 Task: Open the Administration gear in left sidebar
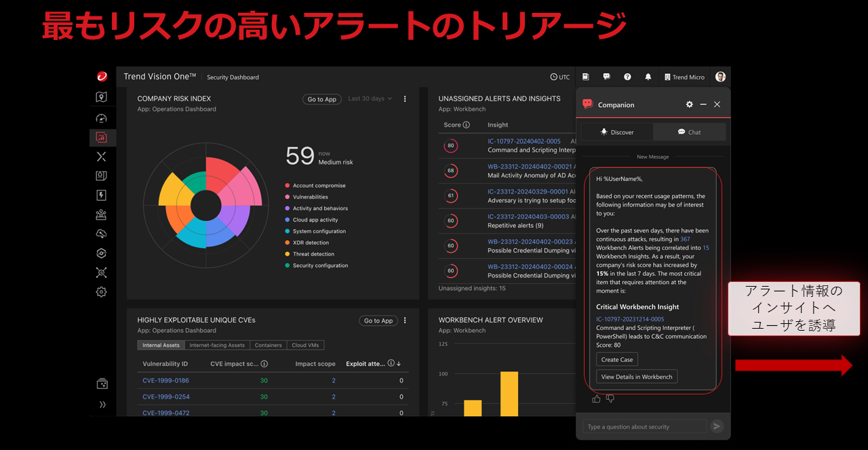click(101, 292)
